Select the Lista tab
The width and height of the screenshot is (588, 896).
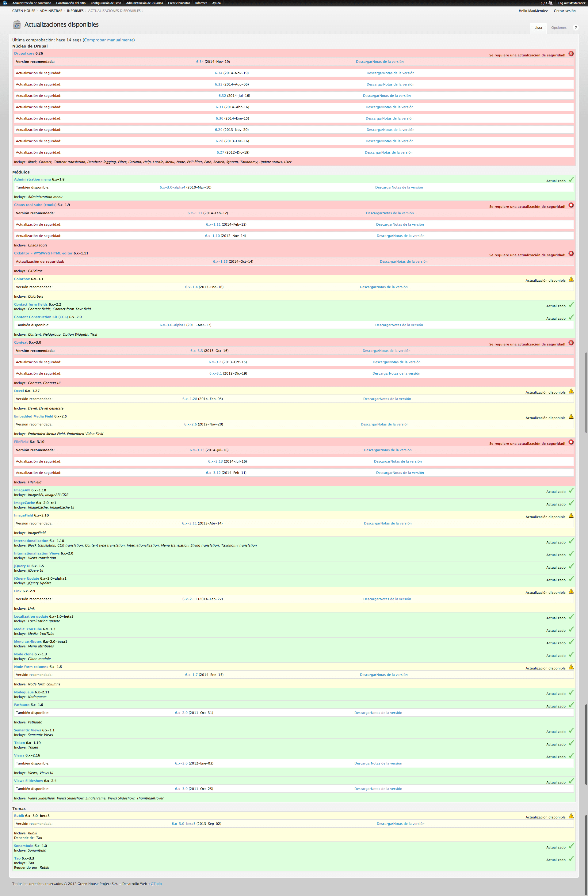coord(538,28)
